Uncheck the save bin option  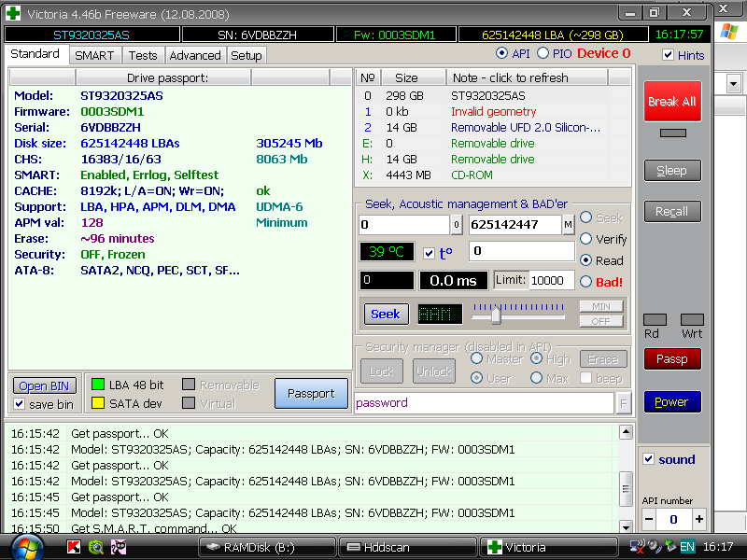tap(20, 404)
